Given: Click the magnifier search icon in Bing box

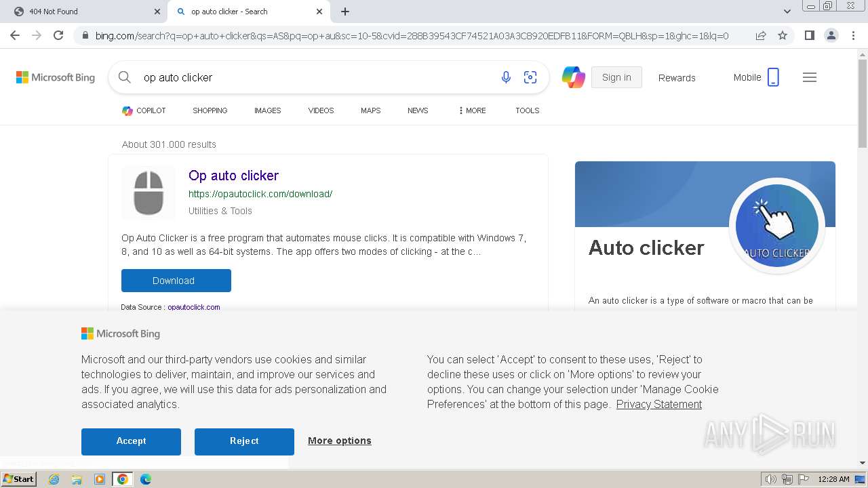Looking at the screenshot, I should [125, 77].
